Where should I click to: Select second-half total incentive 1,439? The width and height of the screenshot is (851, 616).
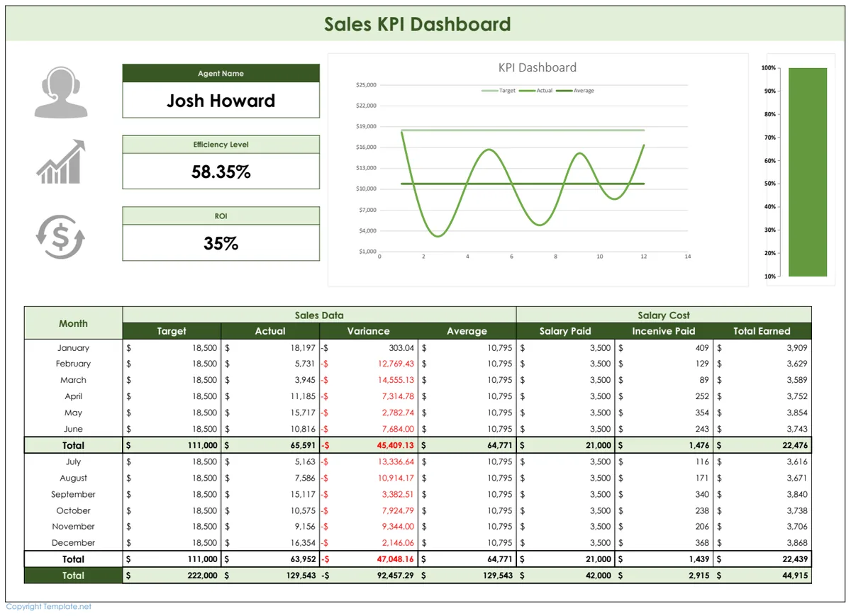[699, 559]
